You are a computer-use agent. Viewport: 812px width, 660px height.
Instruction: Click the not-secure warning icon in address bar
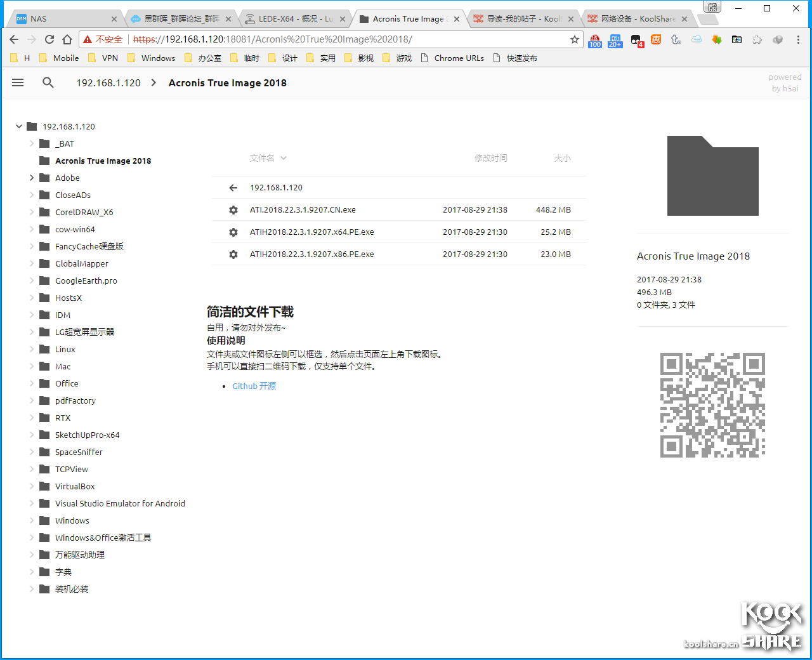[88, 39]
